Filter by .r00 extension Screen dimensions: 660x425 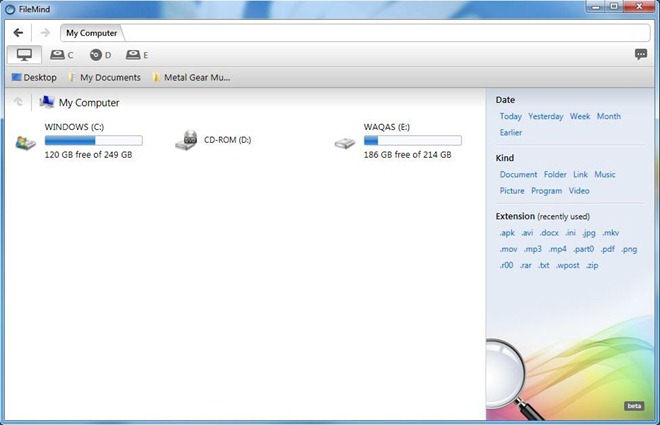506,265
